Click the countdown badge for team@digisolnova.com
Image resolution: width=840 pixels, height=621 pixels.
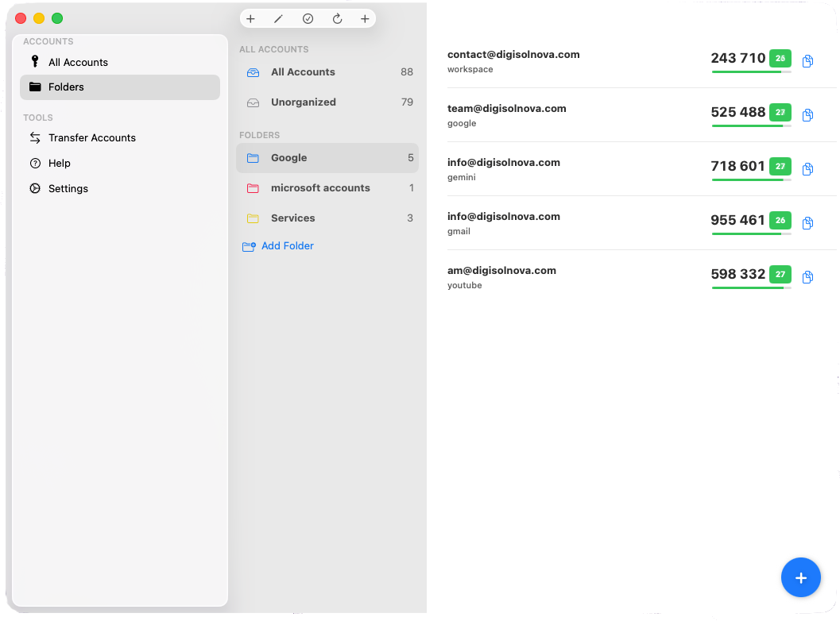(780, 112)
